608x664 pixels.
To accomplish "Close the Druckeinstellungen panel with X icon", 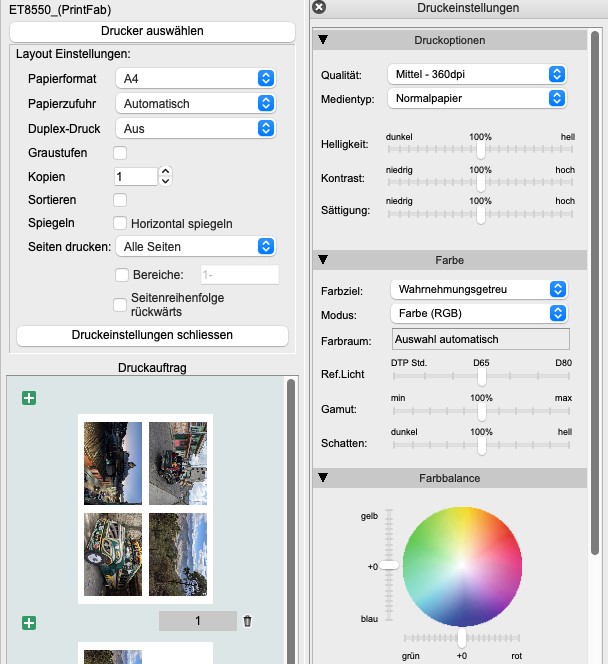I will point(319,8).
